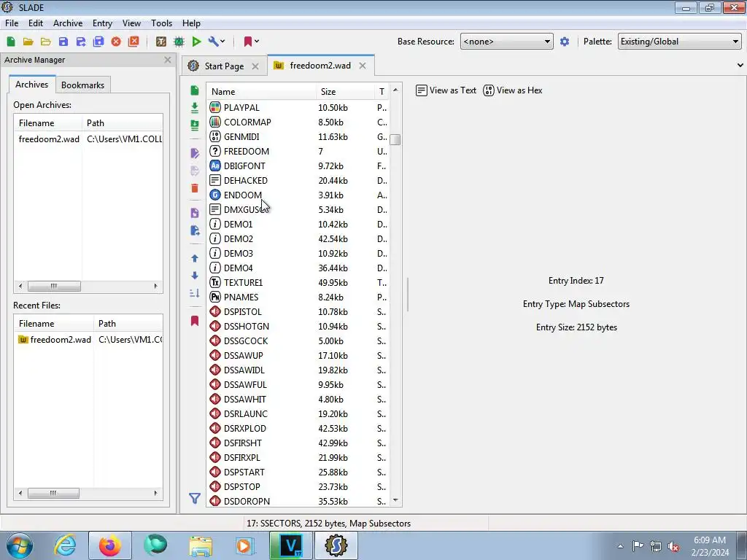Click the purple import-into-entry icon
Viewport: 747px width, 560px height.
[x=194, y=213]
